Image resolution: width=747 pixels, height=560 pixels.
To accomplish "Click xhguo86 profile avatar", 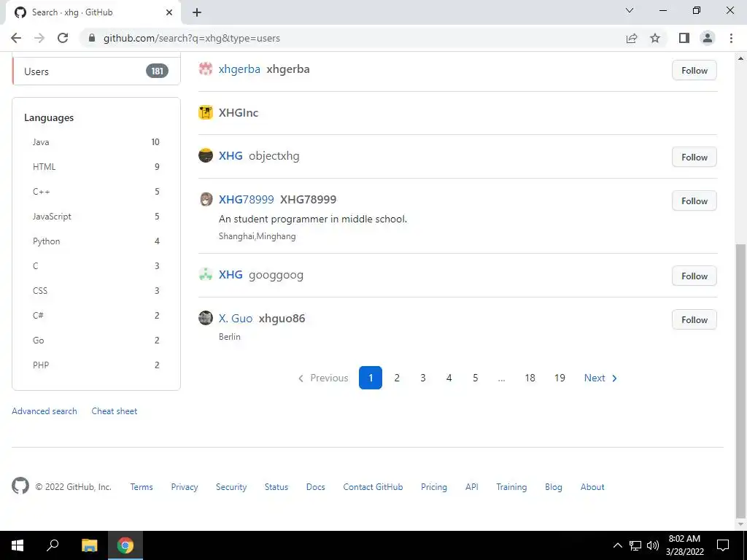I will (x=205, y=318).
